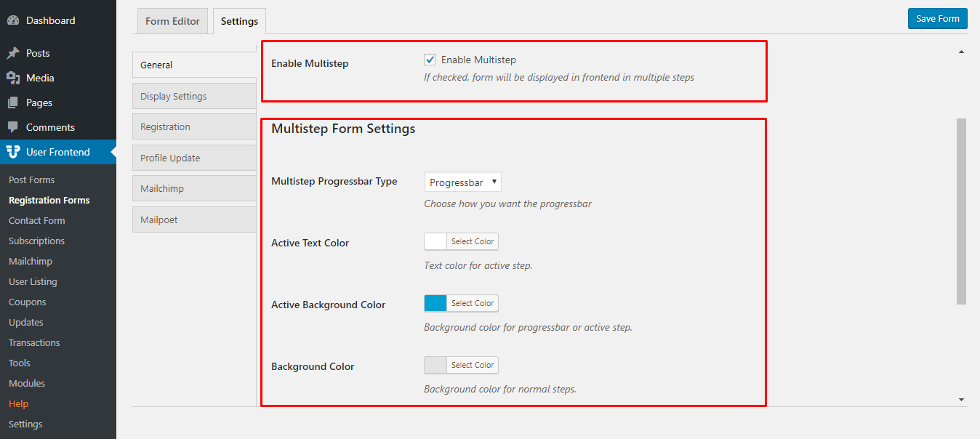Go to Settings submenu in sidebar

(x=25, y=424)
